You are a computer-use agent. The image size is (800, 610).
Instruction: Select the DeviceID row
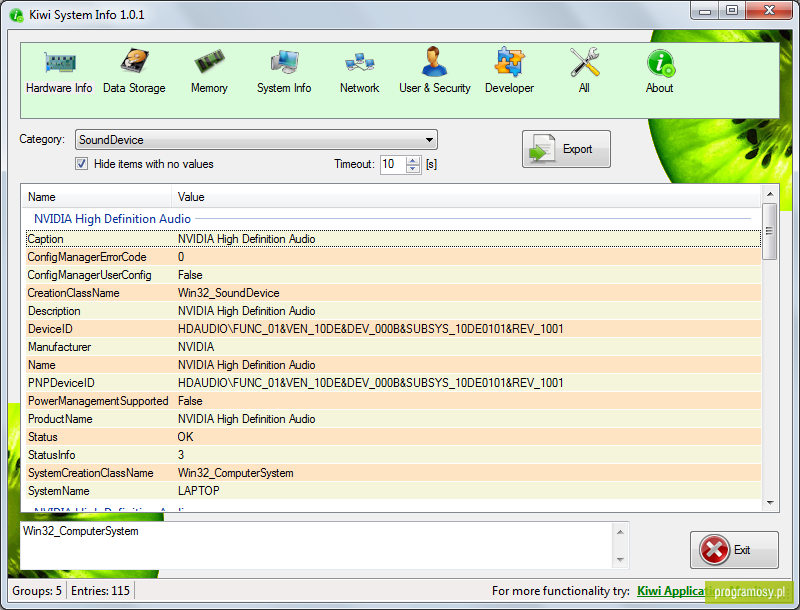click(x=393, y=329)
